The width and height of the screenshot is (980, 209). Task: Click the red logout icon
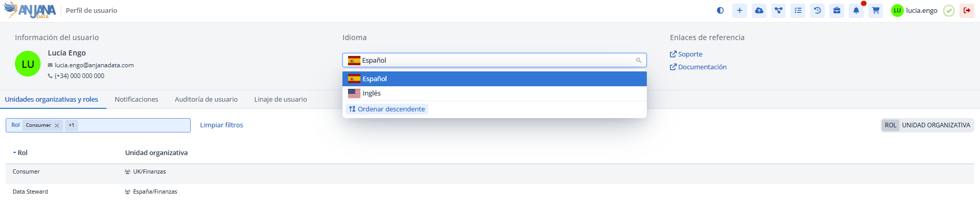[967, 10]
